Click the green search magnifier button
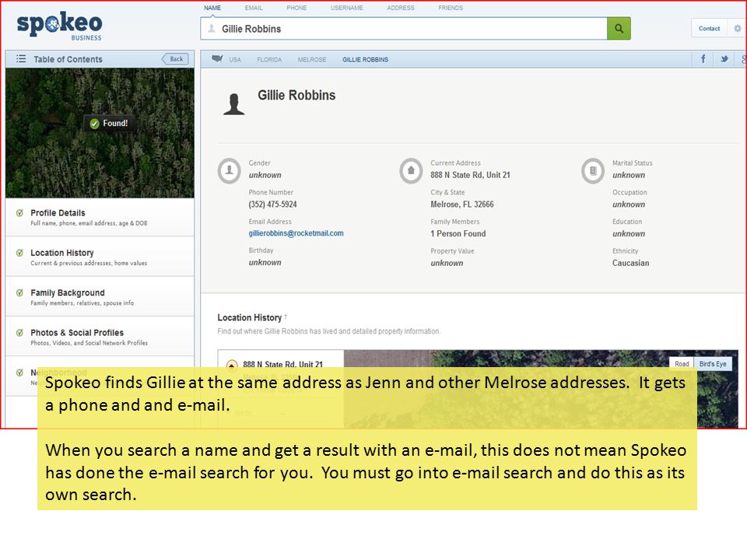Viewport: 747px width, 560px height. pos(619,29)
